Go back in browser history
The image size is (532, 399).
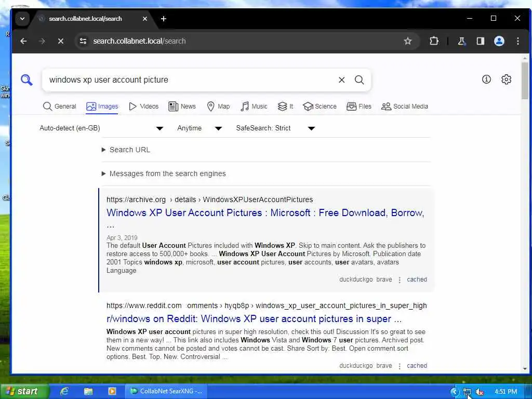coord(23,41)
